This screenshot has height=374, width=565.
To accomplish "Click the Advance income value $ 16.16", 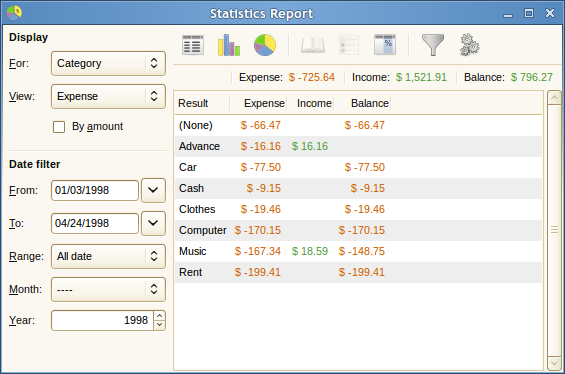I will (x=310, y=146).
